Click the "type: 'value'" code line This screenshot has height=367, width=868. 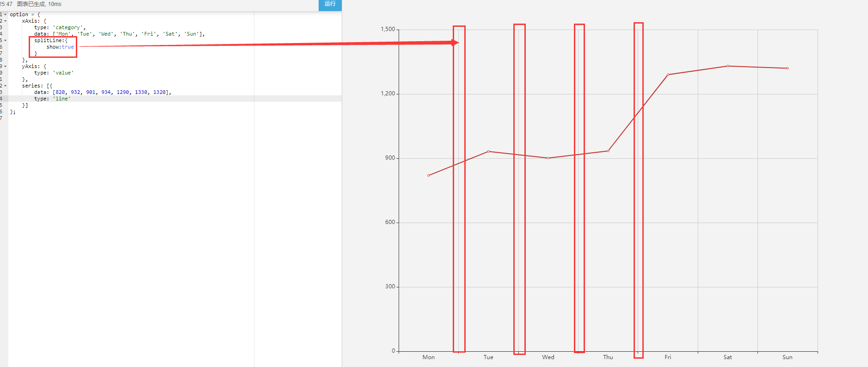tap(54, 73)
